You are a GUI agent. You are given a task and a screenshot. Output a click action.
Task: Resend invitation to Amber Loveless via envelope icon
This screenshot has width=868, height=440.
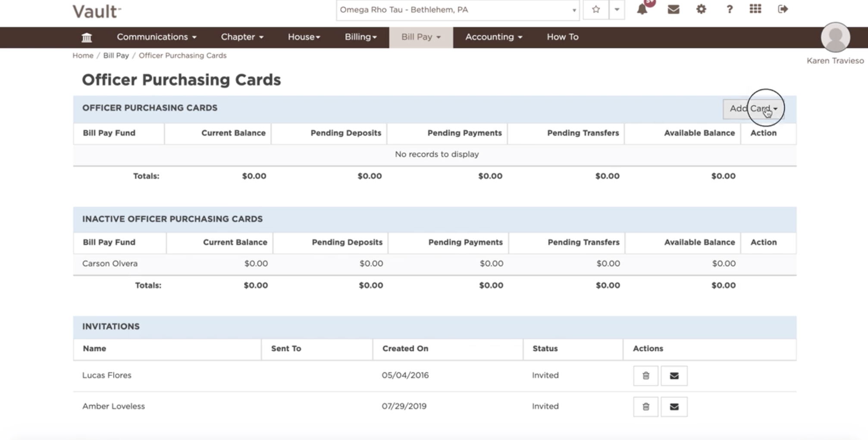pyautogui.click(x=674, y=406)
